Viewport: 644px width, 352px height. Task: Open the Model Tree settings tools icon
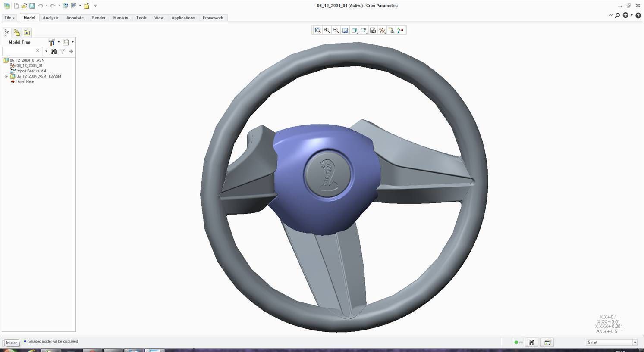click(x=52, y=42)
